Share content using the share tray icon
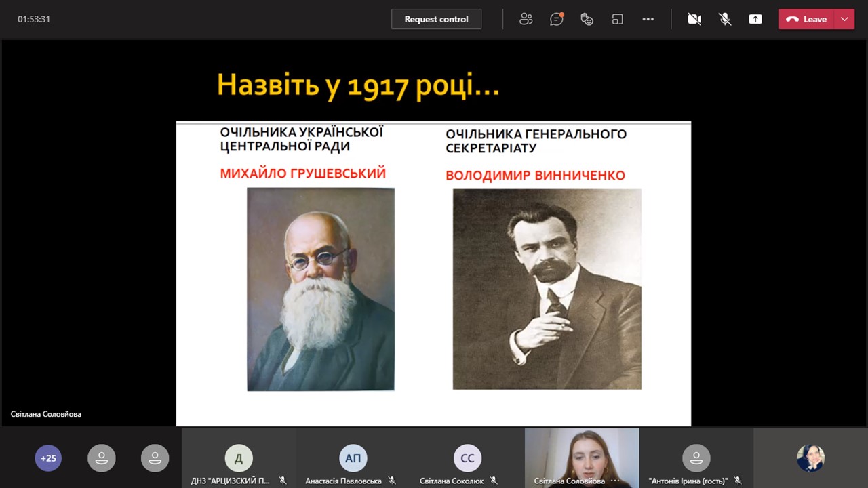Image resolution: width=868 pixels, height=488 pixels. coord(755,19)
